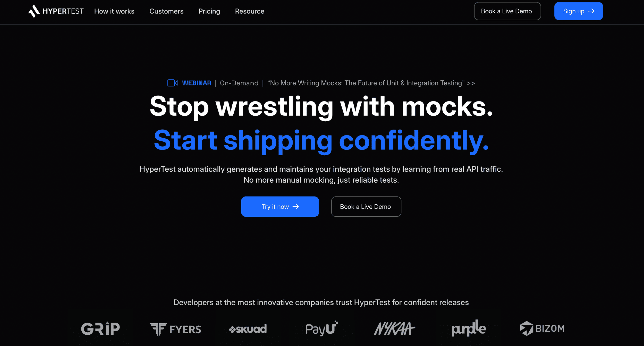Click the webinar video camera icon
Viewport: 644px width, 346px height.
(x=173, y=83)
